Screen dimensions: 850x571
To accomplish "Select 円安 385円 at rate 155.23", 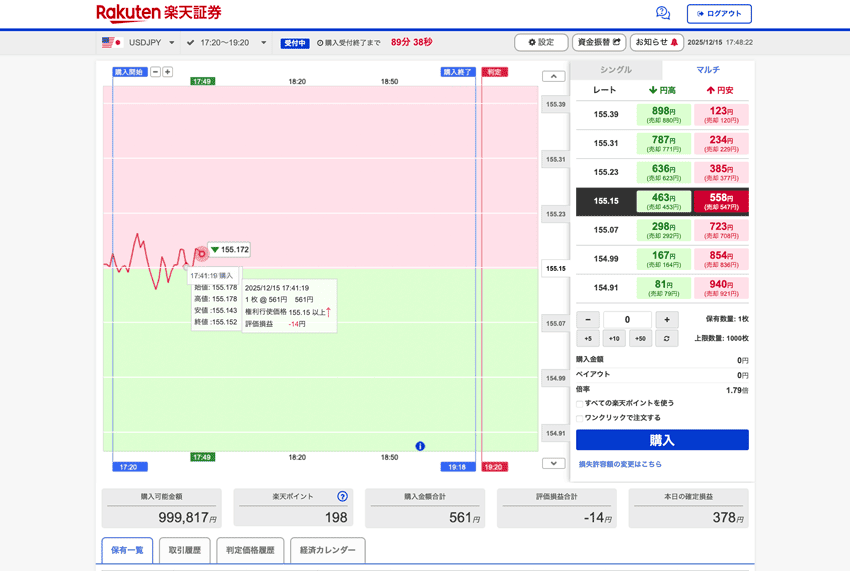I will 721,172.
